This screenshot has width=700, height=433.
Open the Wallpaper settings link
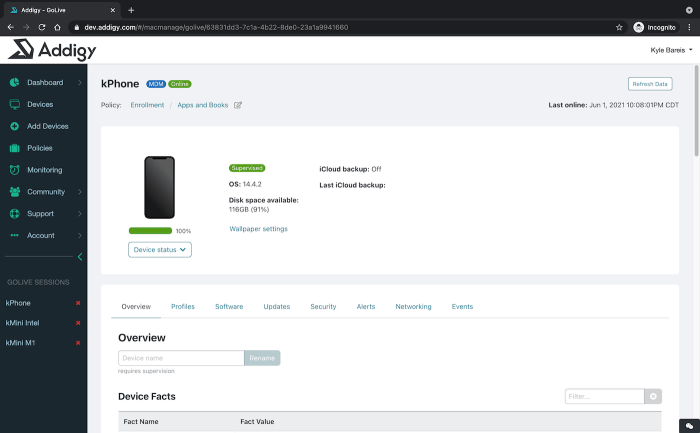click(x=258, y=229)
